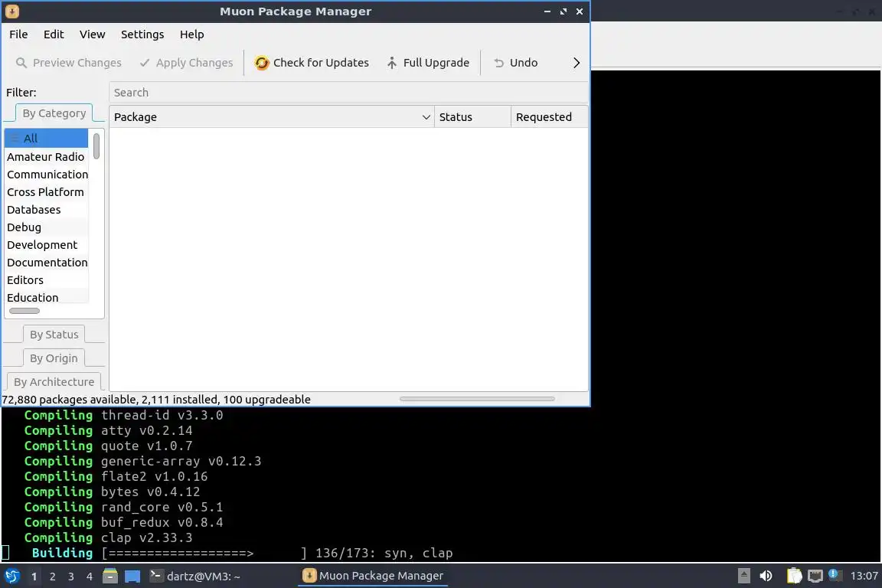Viewport: 882px width, 588px height.
Task: Click the package Search field
Action: point(348,93)
